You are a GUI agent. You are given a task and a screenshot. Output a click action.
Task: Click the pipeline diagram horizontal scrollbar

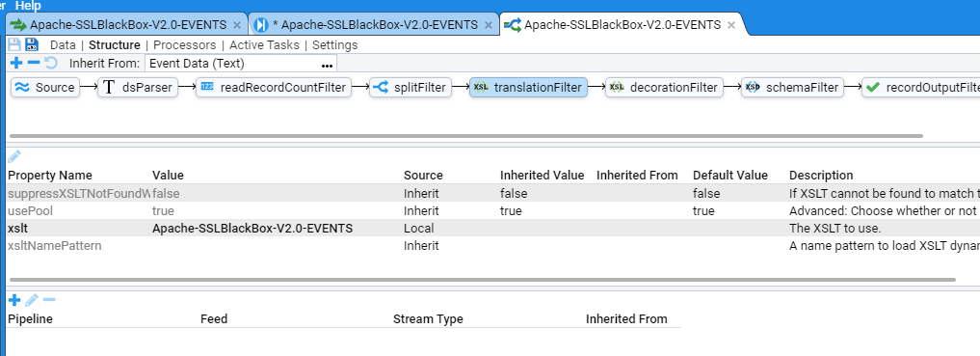(467, 136)
